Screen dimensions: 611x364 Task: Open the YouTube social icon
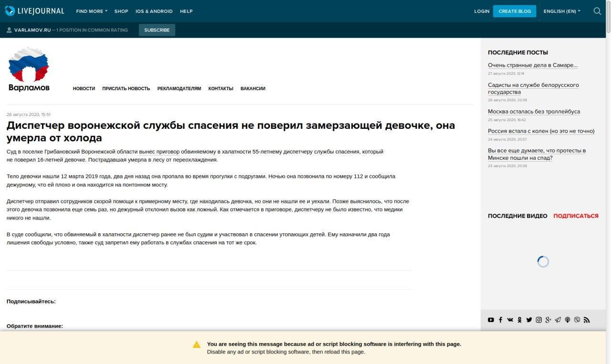click(x=491, y=320)
